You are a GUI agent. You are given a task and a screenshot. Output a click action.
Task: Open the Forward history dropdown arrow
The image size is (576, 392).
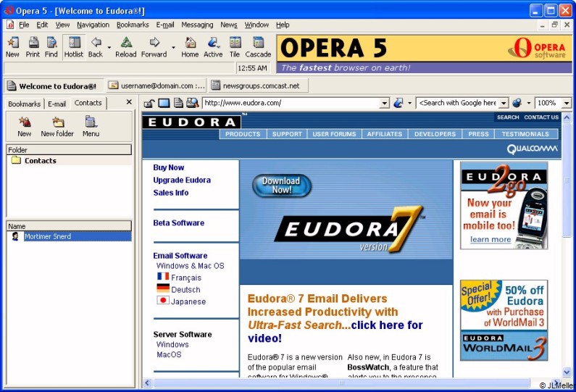173,47
